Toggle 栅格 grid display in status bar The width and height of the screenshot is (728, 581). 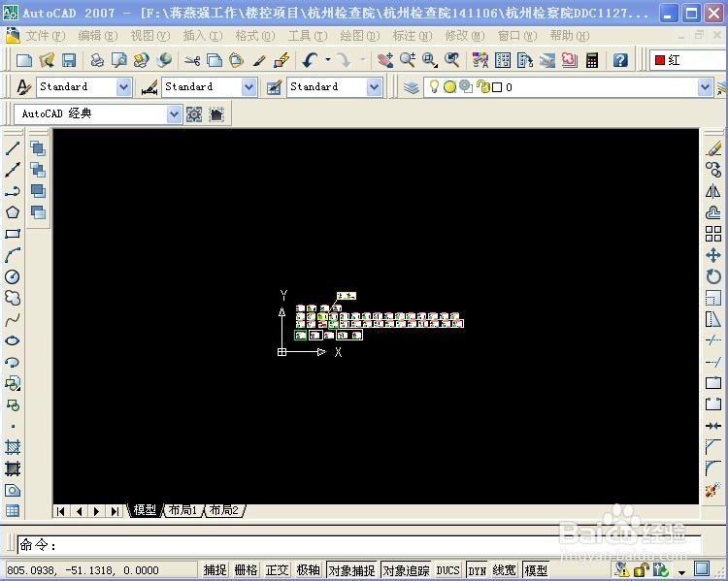[247, 570]
